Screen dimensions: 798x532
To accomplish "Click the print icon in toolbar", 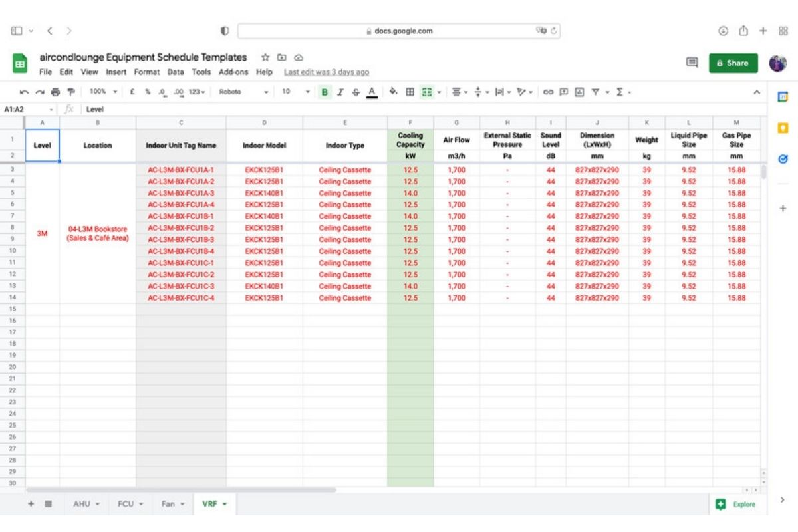I will 55,92.
